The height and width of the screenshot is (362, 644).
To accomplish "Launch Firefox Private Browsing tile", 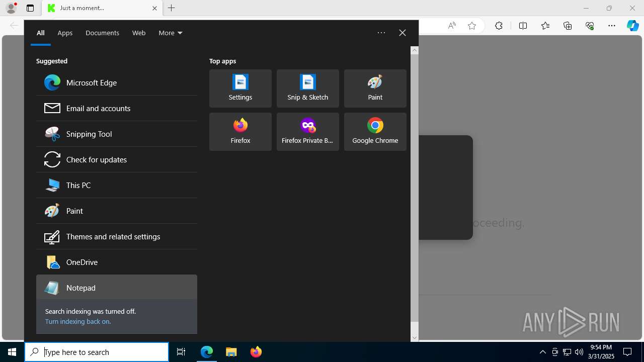I will click(x=308, y=132).
